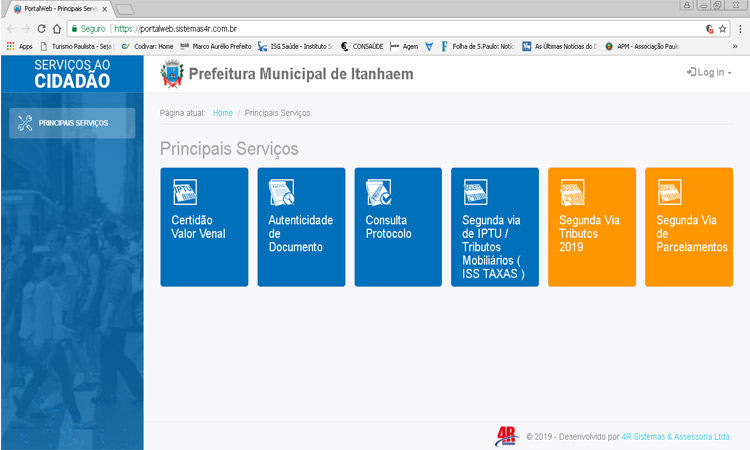Select Principais Serviços in the sidebar
Image resolution: width=750 pixels, height=450 pixels.
[x=72, y=123]
